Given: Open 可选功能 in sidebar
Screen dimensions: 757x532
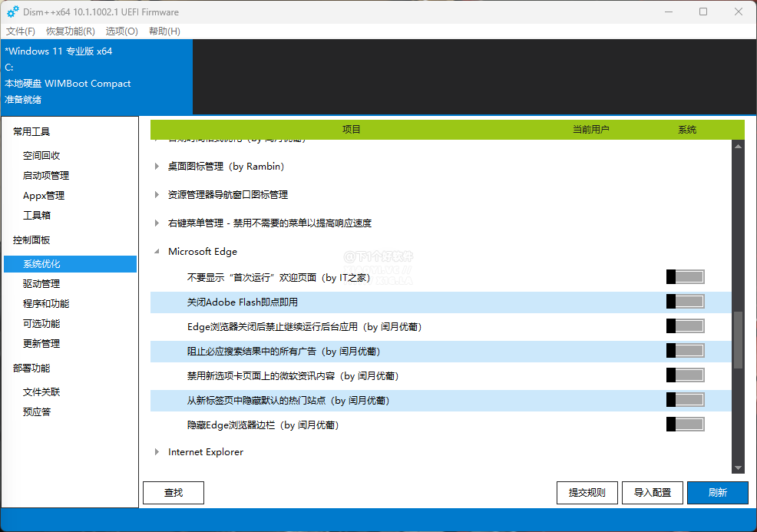Looking at the screenshot, I should 41,323.
